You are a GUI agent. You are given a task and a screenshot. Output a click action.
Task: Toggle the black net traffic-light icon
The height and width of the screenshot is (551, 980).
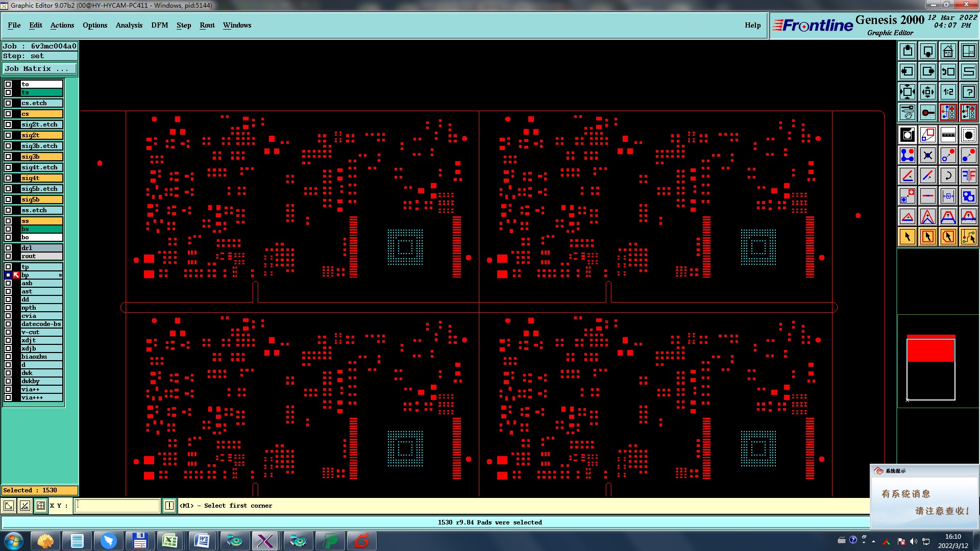click(x=969, y=112)
